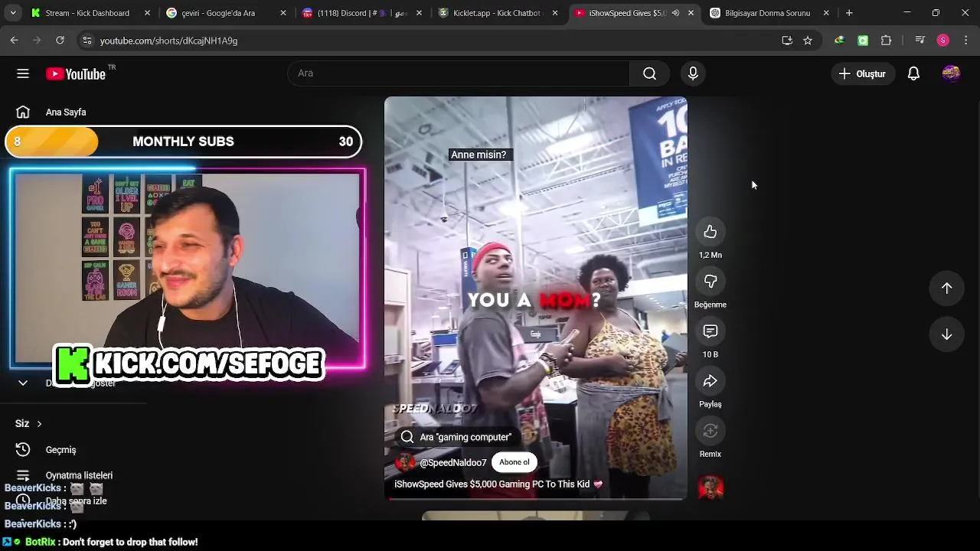Open the tab search dropdown arrow
The width and height of the screenshot is (980, 551).
coord(13,13)
